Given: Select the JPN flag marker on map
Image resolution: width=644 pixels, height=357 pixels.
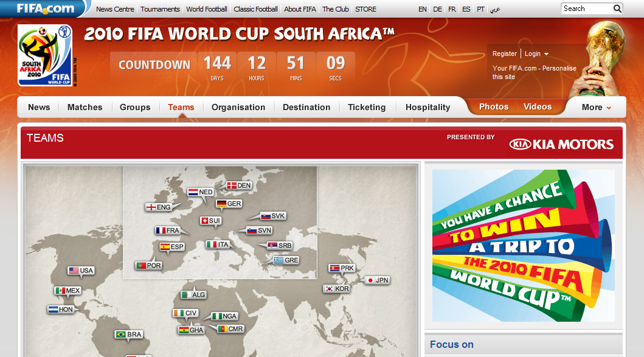Looking at the screenshot, I should [378, 280].
